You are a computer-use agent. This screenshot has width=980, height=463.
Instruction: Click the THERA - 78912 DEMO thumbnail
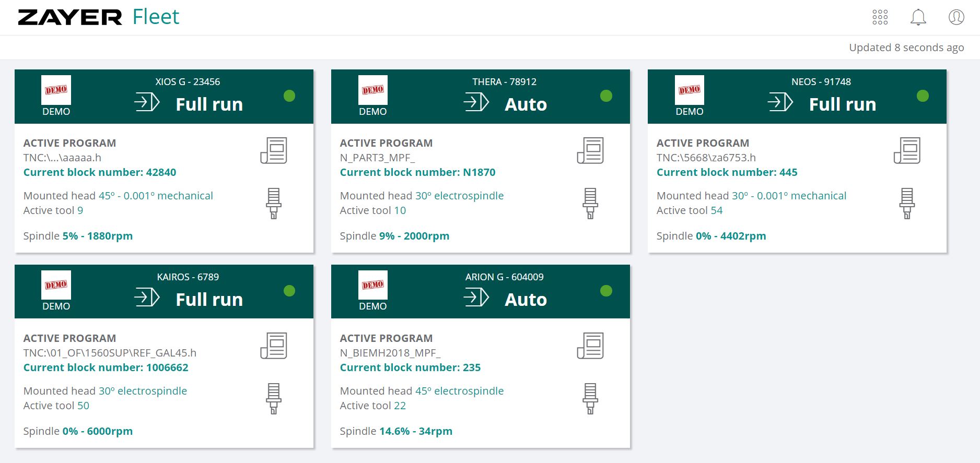pyautogui.click(x=373, y=90)
